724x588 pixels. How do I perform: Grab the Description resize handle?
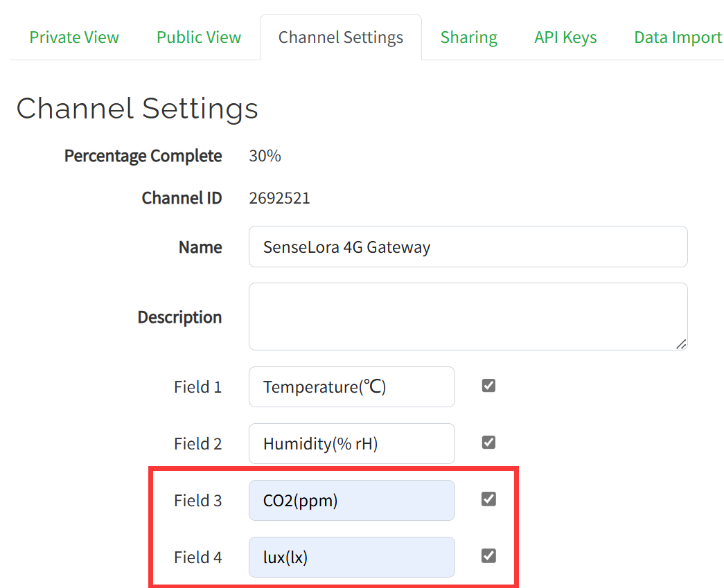681,344
